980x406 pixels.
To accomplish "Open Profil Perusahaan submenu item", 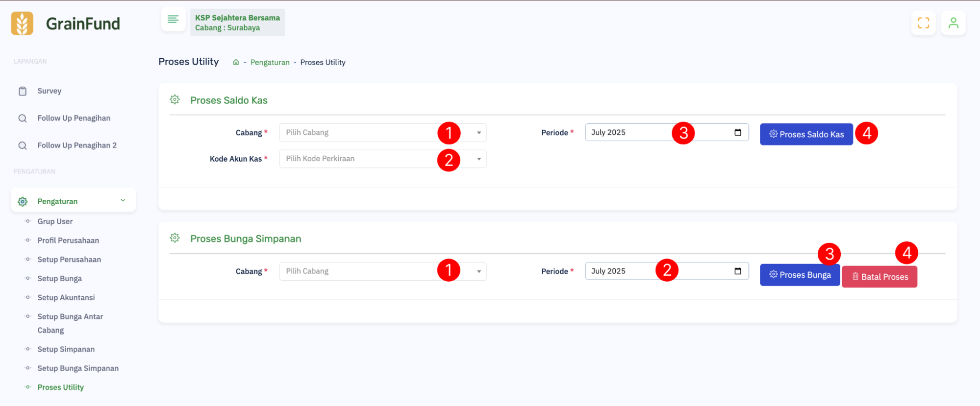I will pyautogui.click(x=68, y=240).
